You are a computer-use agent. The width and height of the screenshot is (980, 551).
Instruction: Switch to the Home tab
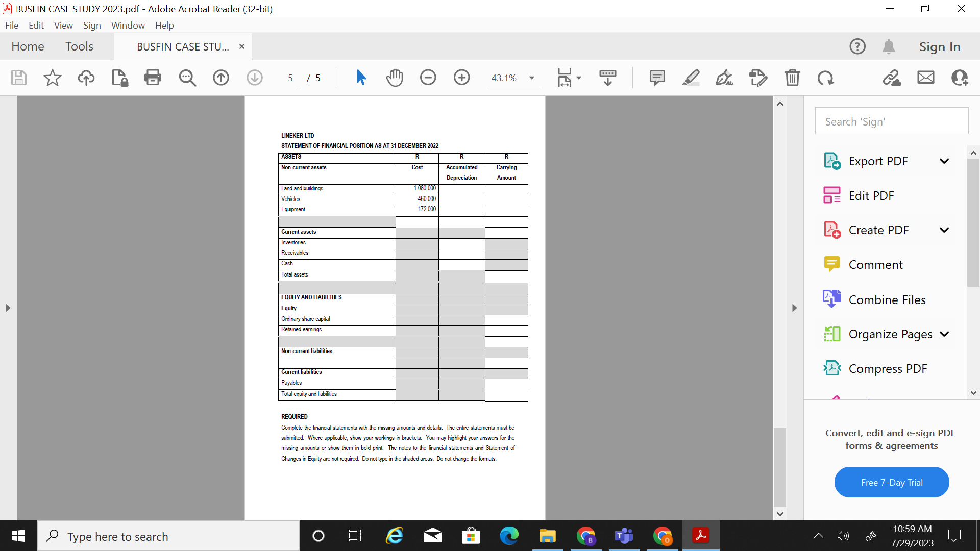click(x=28, y=46)
